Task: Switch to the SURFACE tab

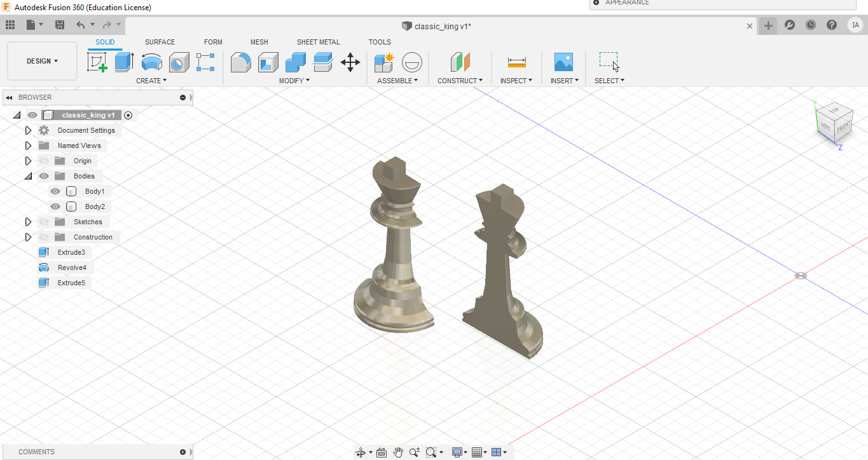Action: point(160,42)
